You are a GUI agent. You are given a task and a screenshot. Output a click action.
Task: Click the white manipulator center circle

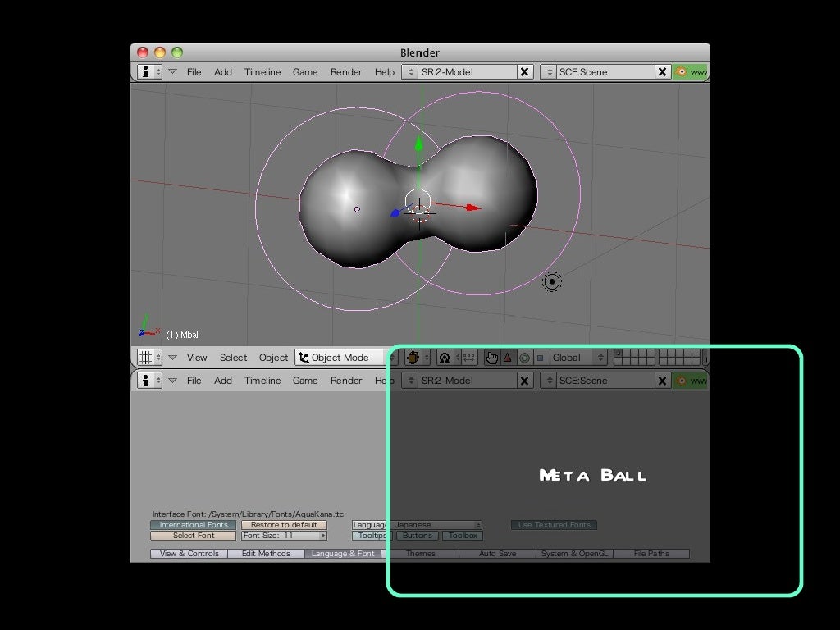tap(418, 202)
